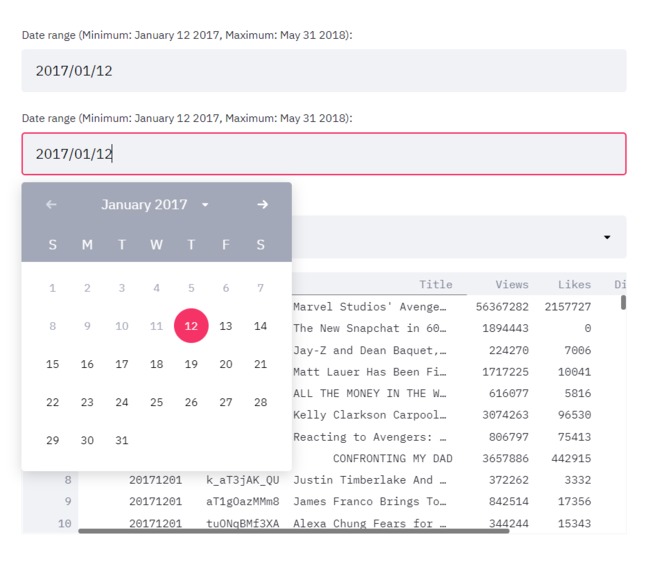Click the likes value 7006

pos(578,350)
